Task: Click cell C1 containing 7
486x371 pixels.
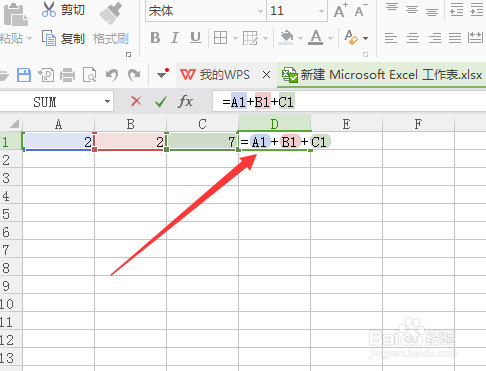Action: point(202,142)
